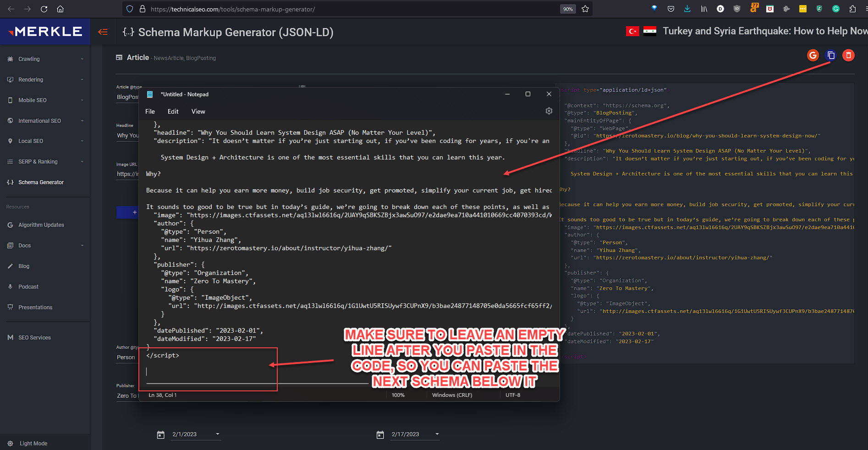Open the Turkey and Syria Earthquake link

coord(765,31)
